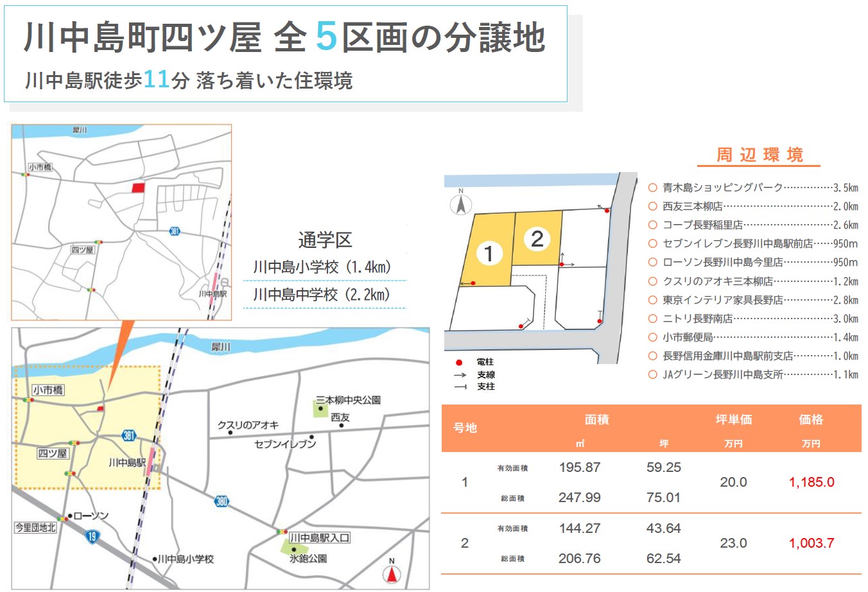Click tsubo value 62.54
Viewport: 868px width, 592px height.
point(664,559)
